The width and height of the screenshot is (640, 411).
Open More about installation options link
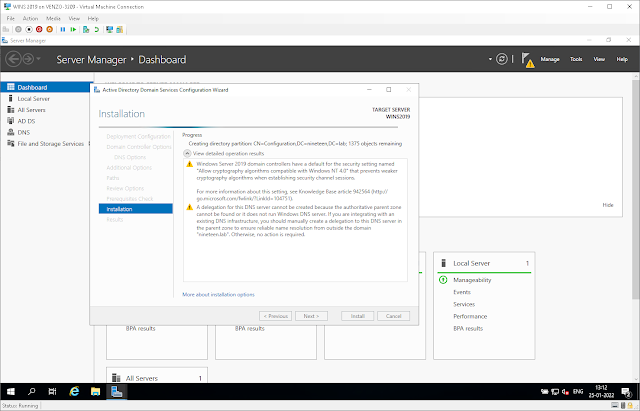click(x=218, y=294)
